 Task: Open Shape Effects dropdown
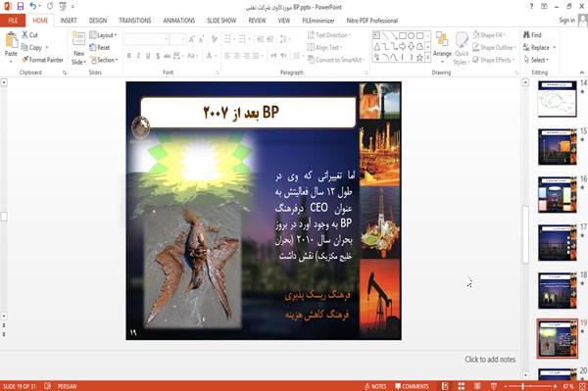tap(493, 60)
